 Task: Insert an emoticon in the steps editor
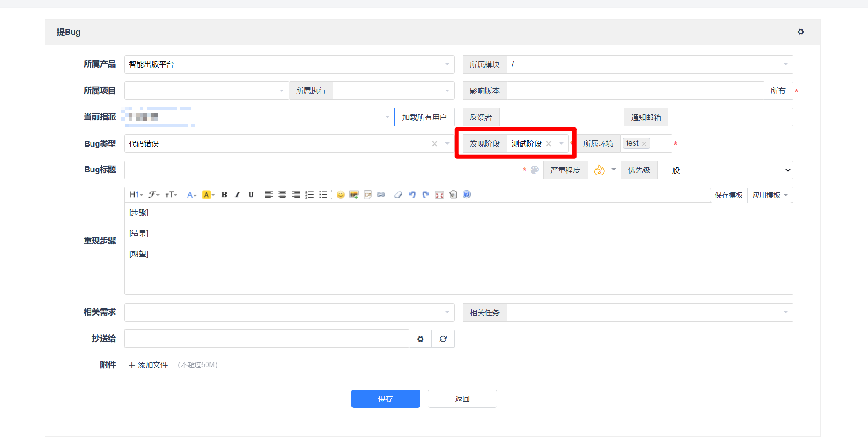pos(340,195)
